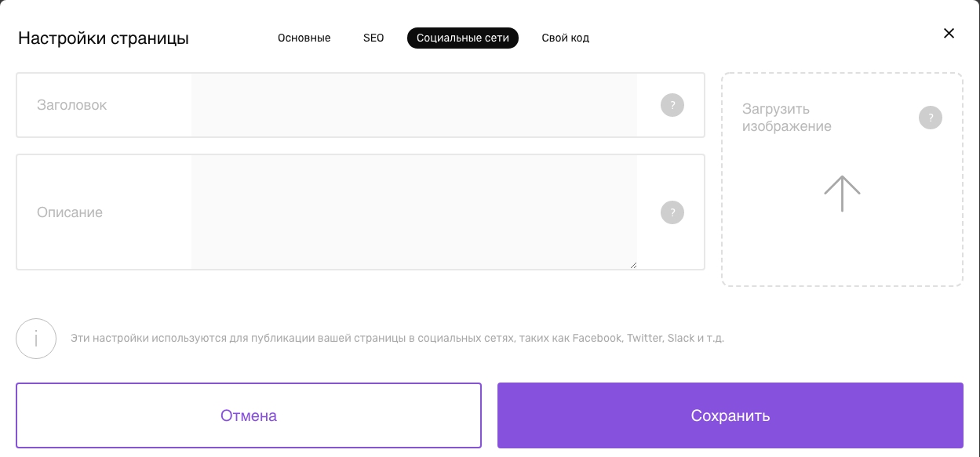Click the Заголовок field label
The width and height of the screenshot is (980, 457).
(71, 105)
